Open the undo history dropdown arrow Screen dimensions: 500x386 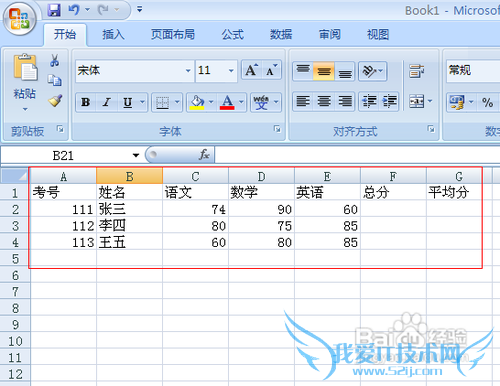coord(87,10)
